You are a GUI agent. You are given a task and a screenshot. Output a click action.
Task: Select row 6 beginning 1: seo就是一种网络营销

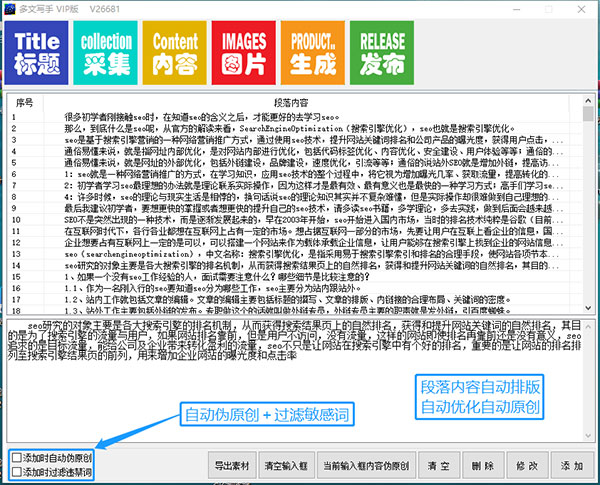295,174
